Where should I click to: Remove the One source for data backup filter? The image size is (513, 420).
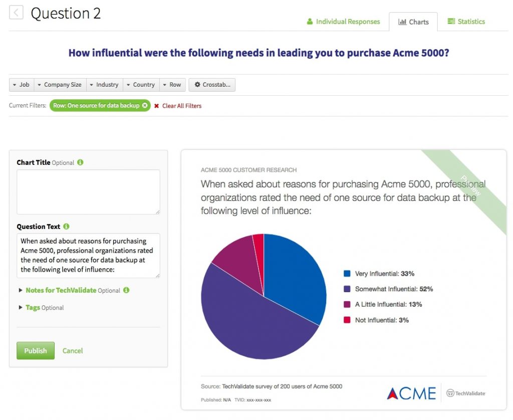pos(145,105)
